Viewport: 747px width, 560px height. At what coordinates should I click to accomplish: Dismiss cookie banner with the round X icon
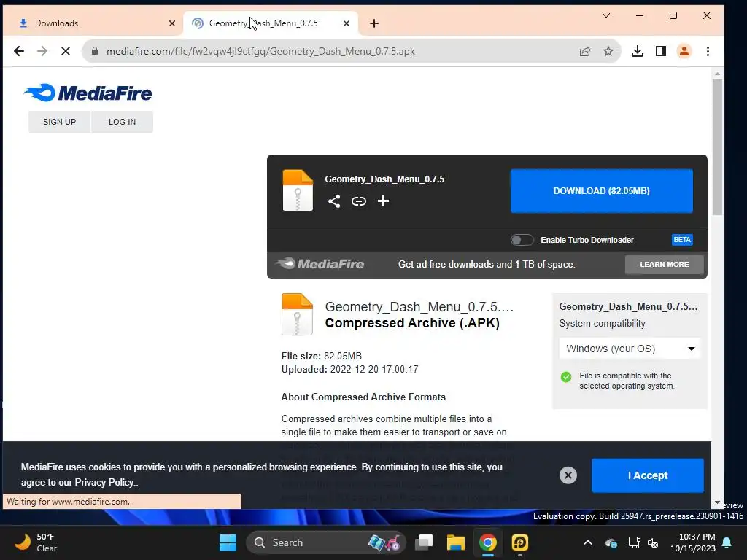pos(568,475)
